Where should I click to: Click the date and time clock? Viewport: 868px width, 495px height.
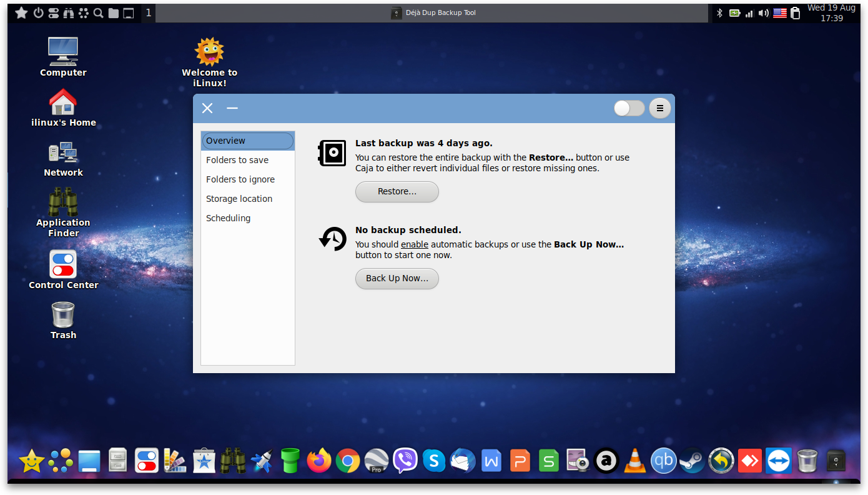831,13
